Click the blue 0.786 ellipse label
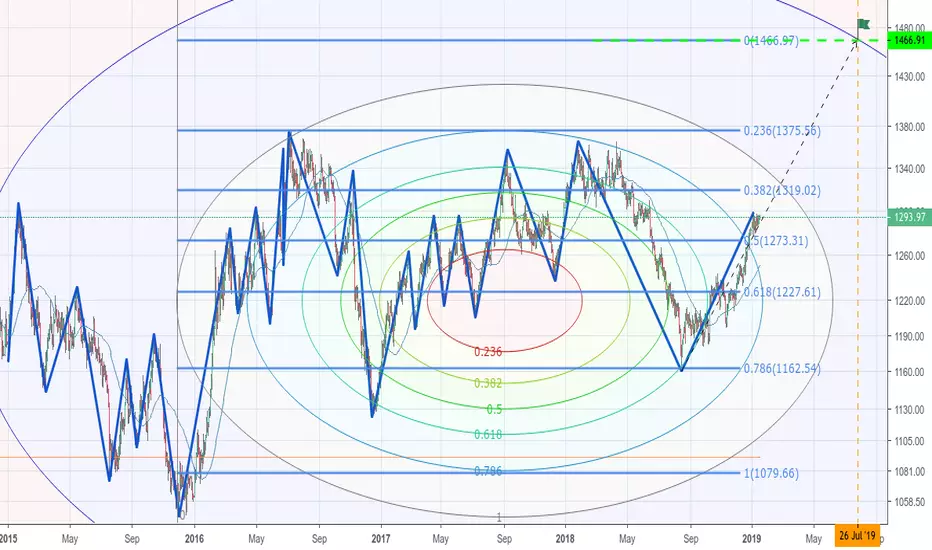The height and width of the screenshot is (550, 932). click(488, 471)
